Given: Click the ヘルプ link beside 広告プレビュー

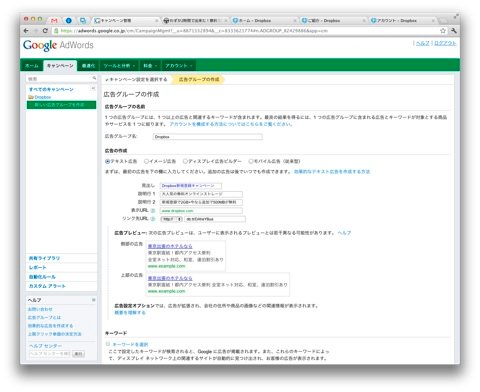Looking at the screenshot, I should (344, 233).
